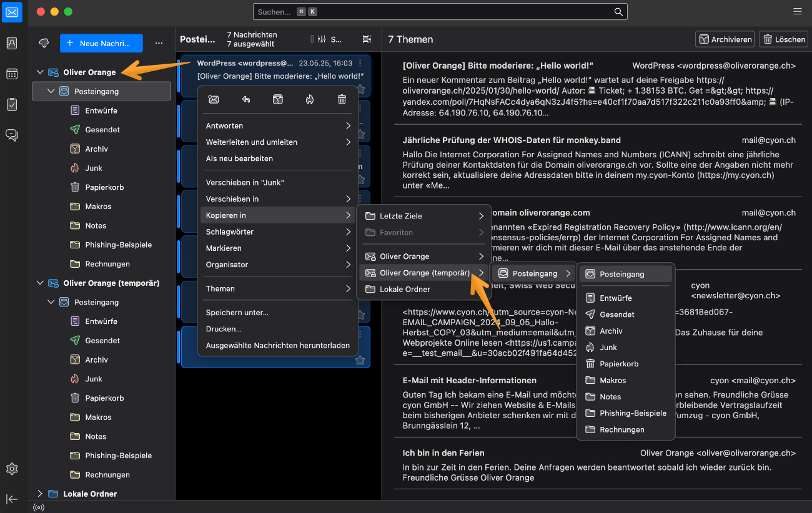
Task: Click the trash icon in the context menu
Action: [x=342, y=99]
